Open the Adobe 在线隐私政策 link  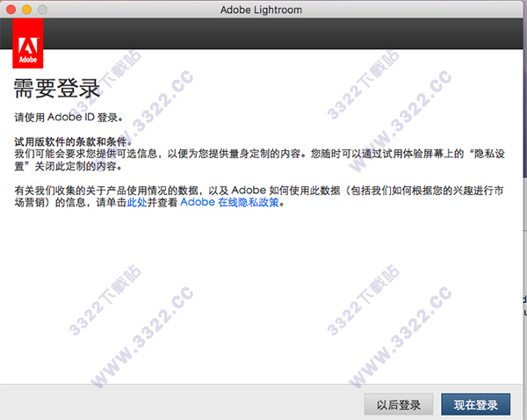click(230, 202)
